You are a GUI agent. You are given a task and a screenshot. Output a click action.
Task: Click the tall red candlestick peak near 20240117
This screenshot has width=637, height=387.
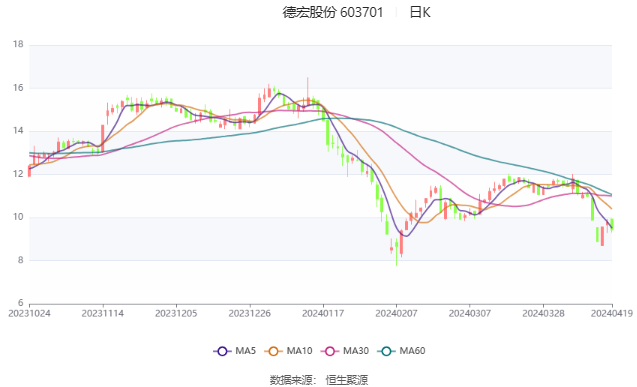308,91
